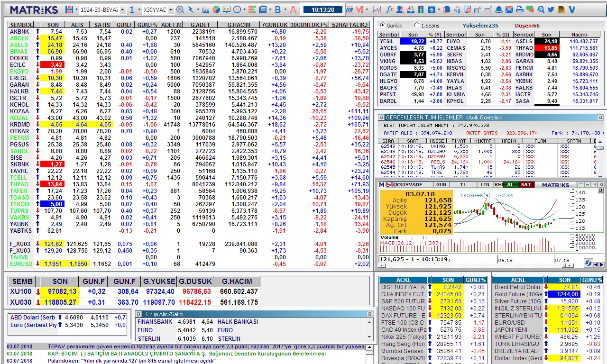Click the bold B icon

coord(278,9)
